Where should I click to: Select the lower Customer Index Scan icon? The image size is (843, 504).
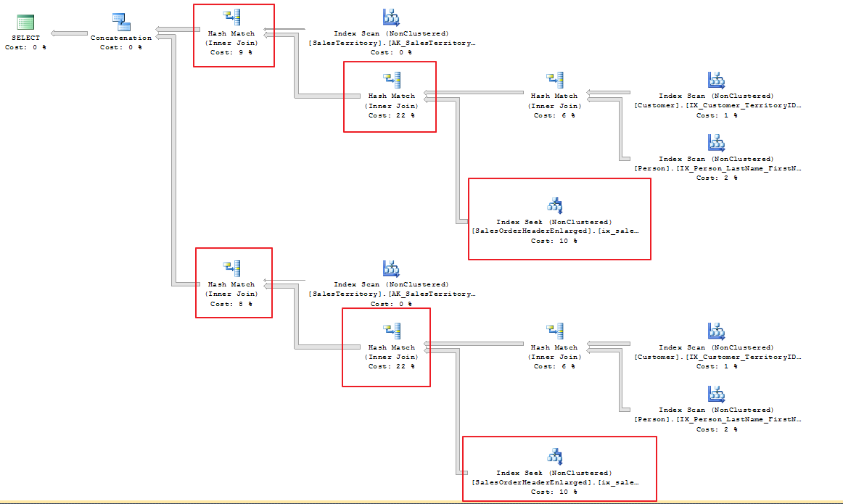coord(716,331)
